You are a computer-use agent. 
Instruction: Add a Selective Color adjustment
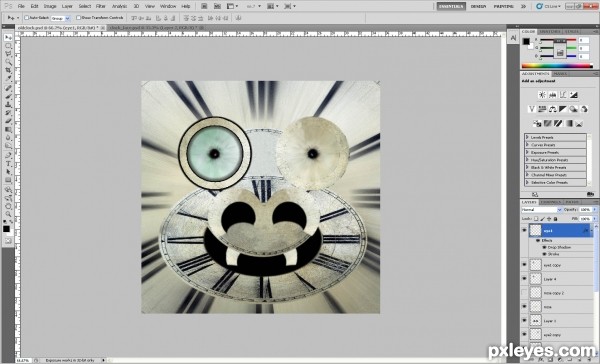tap(579, 123)
